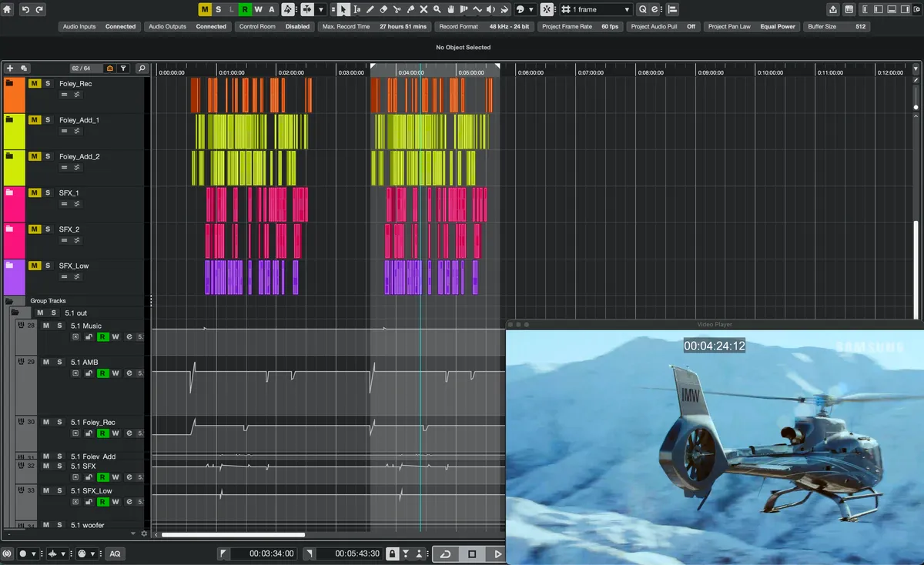Toggle global Read automation in toolbar
Viewport: 924px width, 565px height.
click(245, 9)
